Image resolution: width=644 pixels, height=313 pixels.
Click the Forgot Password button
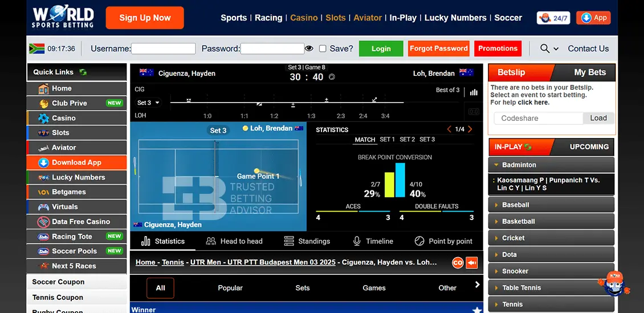439,48
